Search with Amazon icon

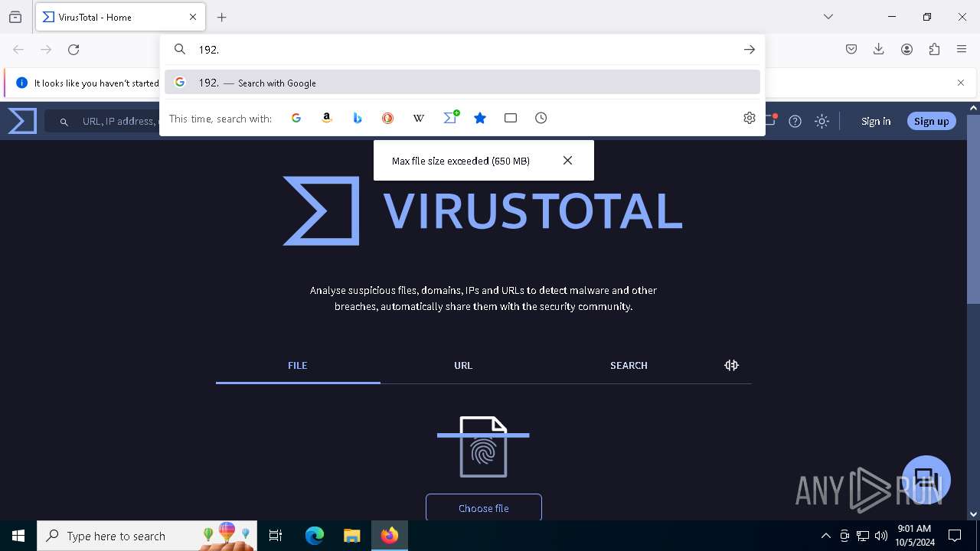click(x=327, y=118)
